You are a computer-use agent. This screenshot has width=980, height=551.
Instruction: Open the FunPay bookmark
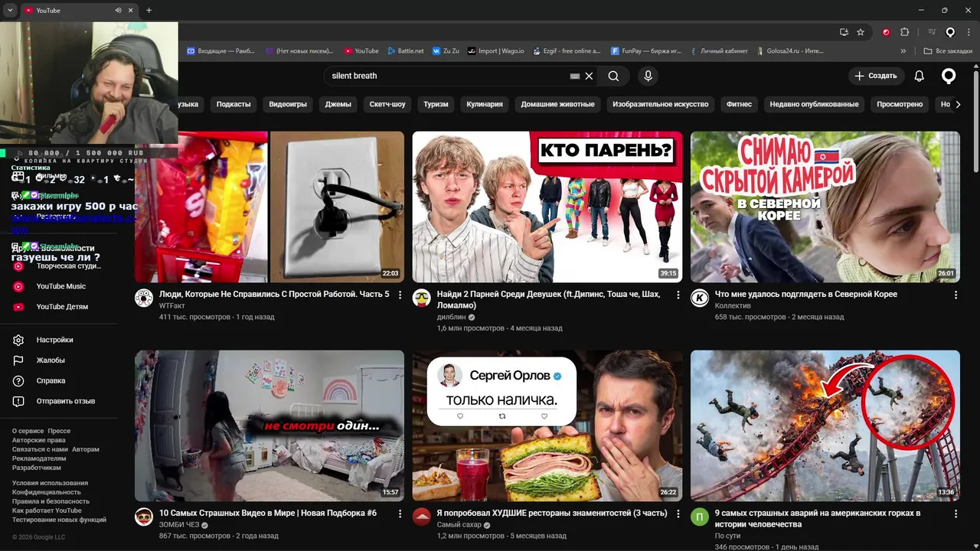tap(646, 51)
